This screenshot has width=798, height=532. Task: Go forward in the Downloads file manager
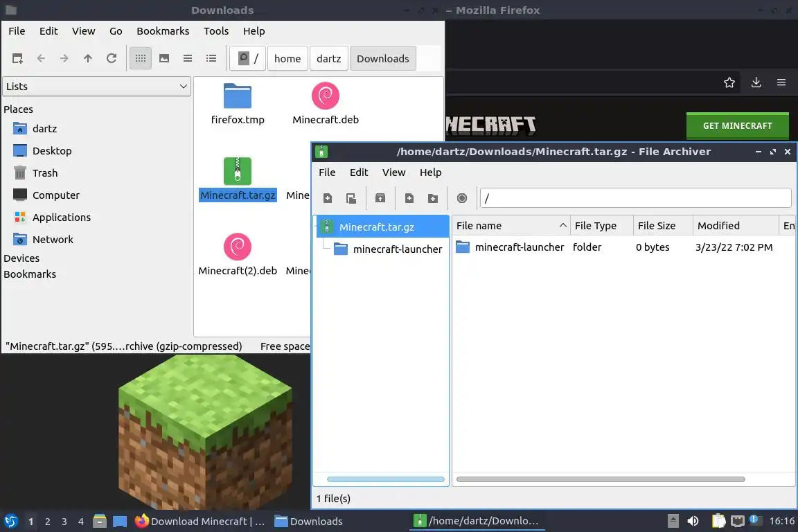[64, 58]
